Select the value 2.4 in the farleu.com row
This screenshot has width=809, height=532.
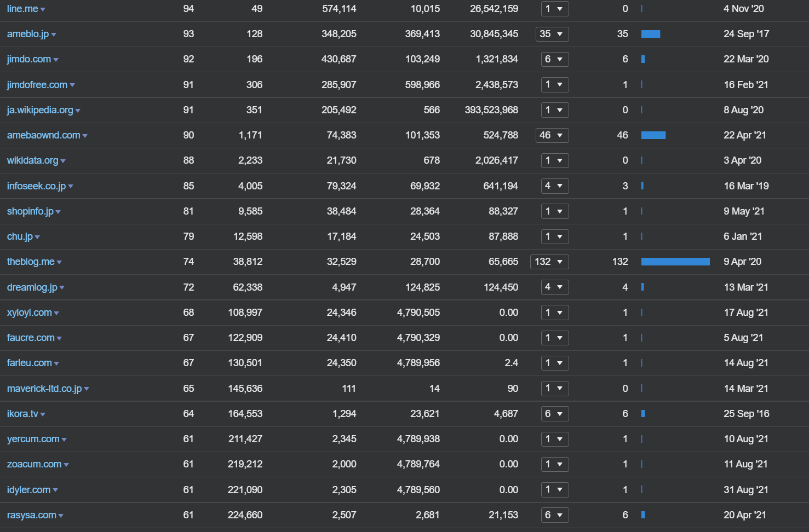(512, 363)
